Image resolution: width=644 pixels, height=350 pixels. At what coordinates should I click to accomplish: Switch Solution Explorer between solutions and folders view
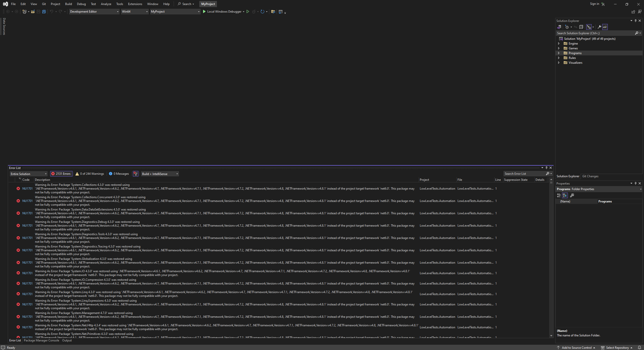[559, 27]
